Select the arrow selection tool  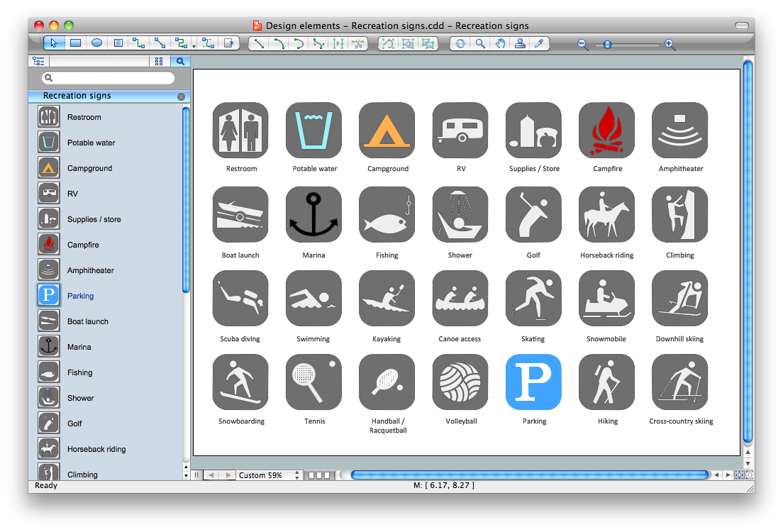pos(53,43)
